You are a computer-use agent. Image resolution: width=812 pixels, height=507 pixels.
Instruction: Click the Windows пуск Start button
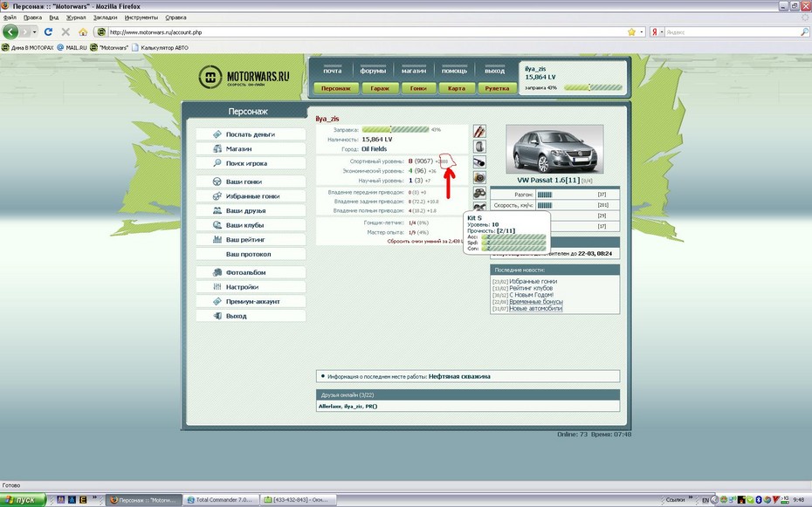tap(23, 500)
